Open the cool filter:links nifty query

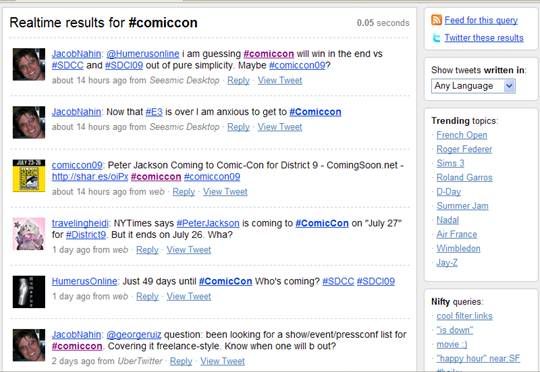point(464,316)
